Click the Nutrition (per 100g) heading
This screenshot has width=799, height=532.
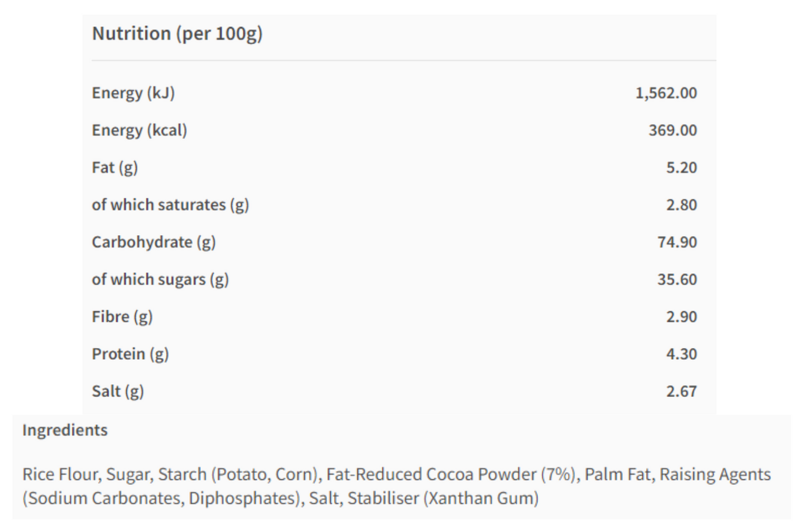tap(177, 35)
